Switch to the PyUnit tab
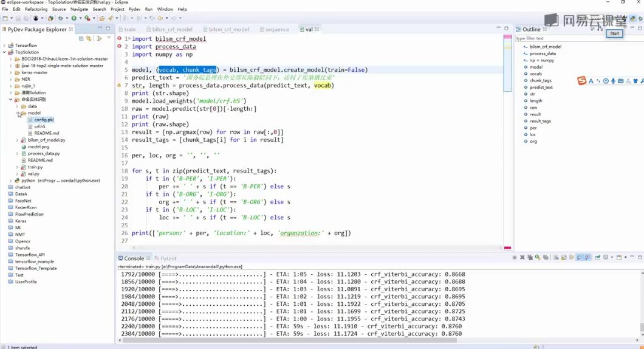This screenshot has height=349, width=644. (166, 258)
